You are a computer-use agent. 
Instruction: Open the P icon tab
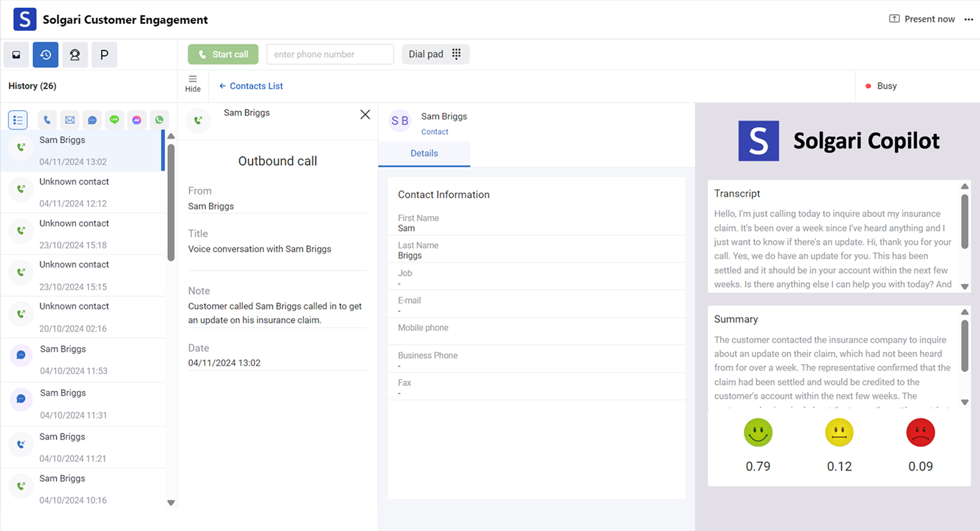(x=104, y=55)
